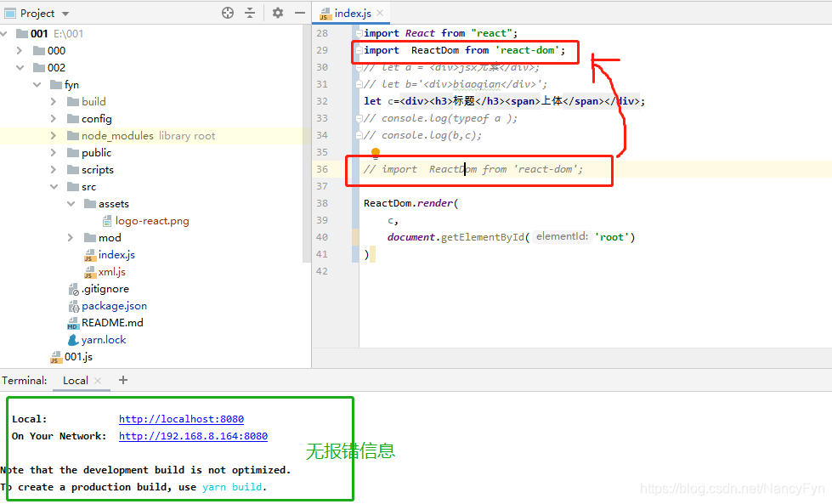
Task: Click the locate/select opened file target icon
Action: [x=228, y=13]
